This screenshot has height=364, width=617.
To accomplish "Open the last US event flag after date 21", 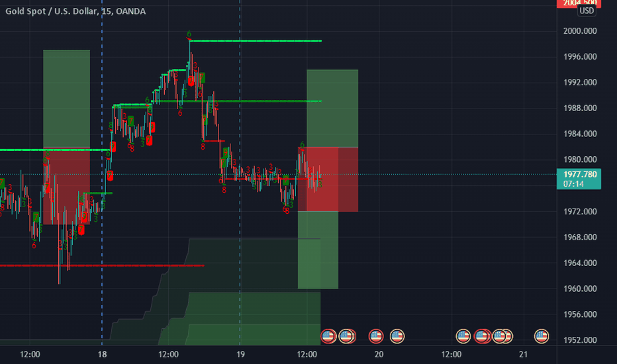I will click(x=542, y=336).
